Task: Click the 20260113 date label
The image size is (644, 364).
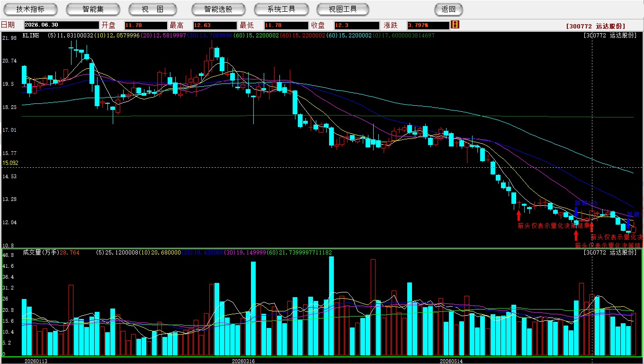Action: (x=36, y=361)
